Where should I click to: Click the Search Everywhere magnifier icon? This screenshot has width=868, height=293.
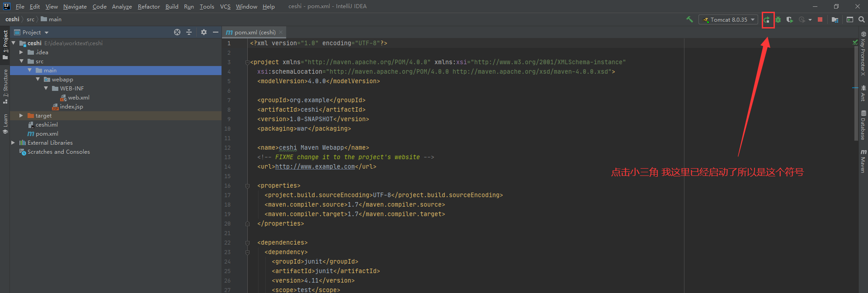pyautogui.click(x=862, y=19)
